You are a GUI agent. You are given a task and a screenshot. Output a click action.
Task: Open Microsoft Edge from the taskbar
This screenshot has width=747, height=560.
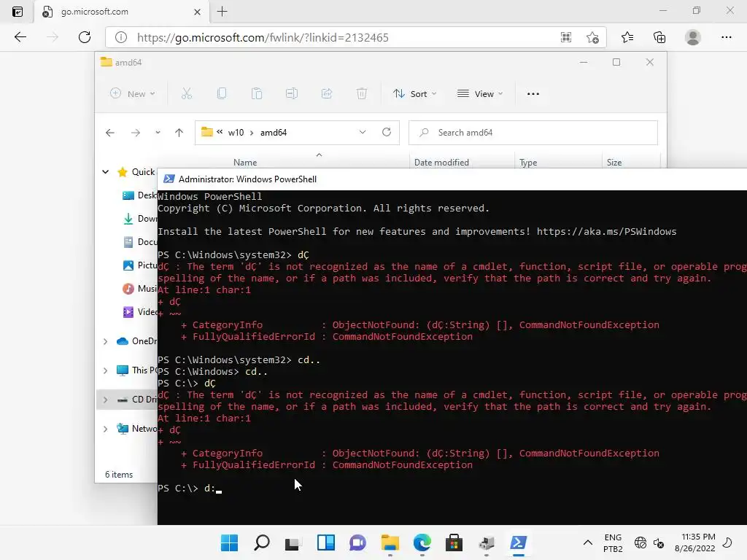pos(422,542)
